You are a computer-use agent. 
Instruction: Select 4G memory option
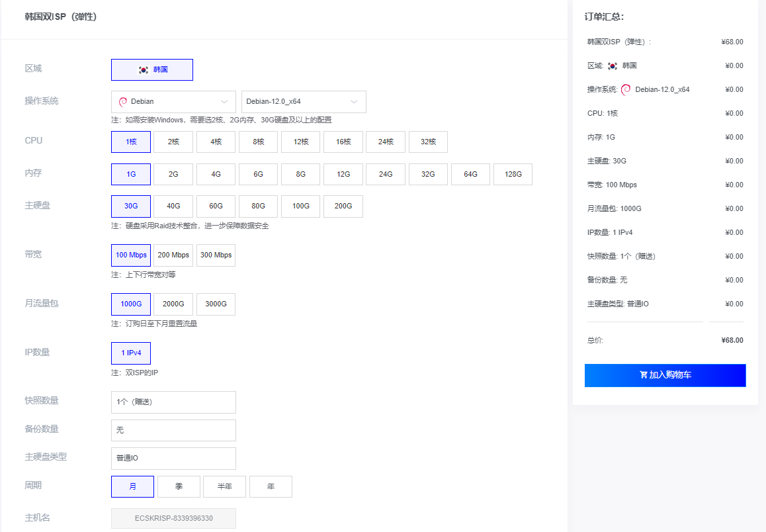click(216, 175)
